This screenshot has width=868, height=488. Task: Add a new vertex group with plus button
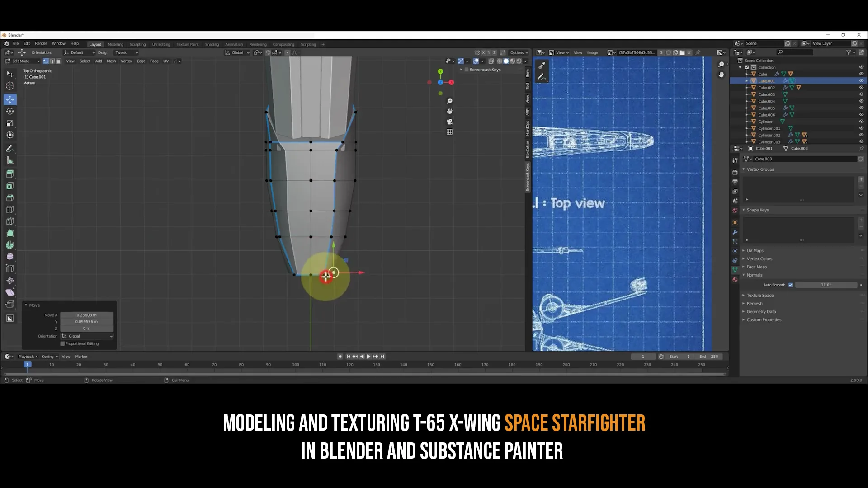click(861, 179)
